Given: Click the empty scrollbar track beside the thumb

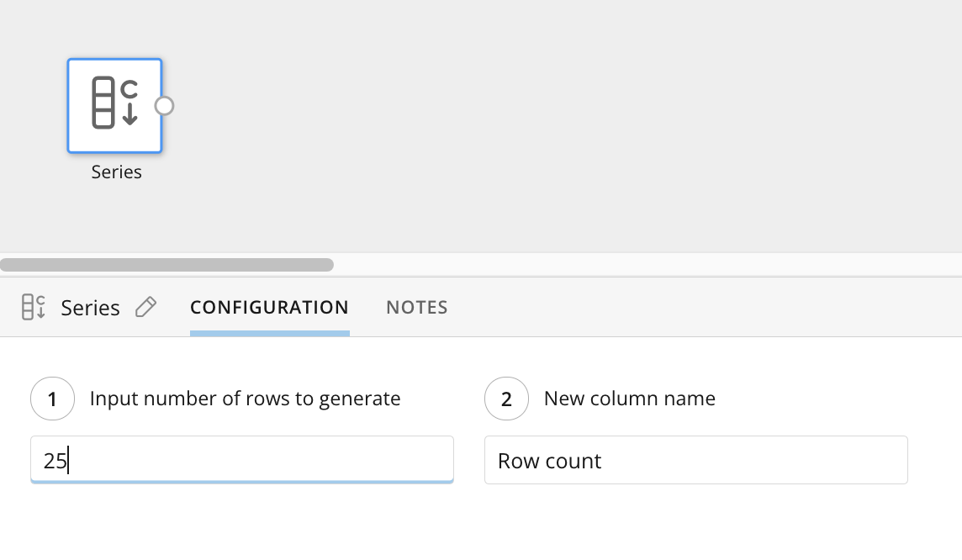Looking at the screenshot, I should (647, 265).
